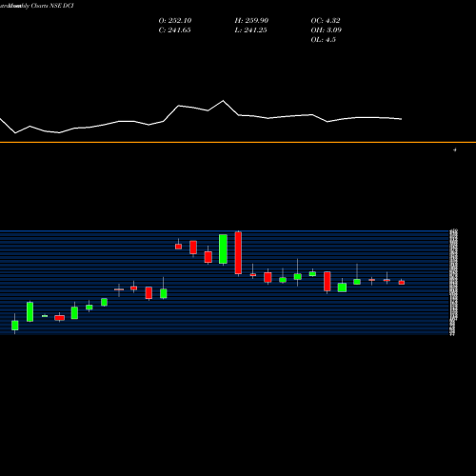Click the high price value H: 259.90
Screen dimensions: 476x476
pyautogui.click(x=251, y=21)
